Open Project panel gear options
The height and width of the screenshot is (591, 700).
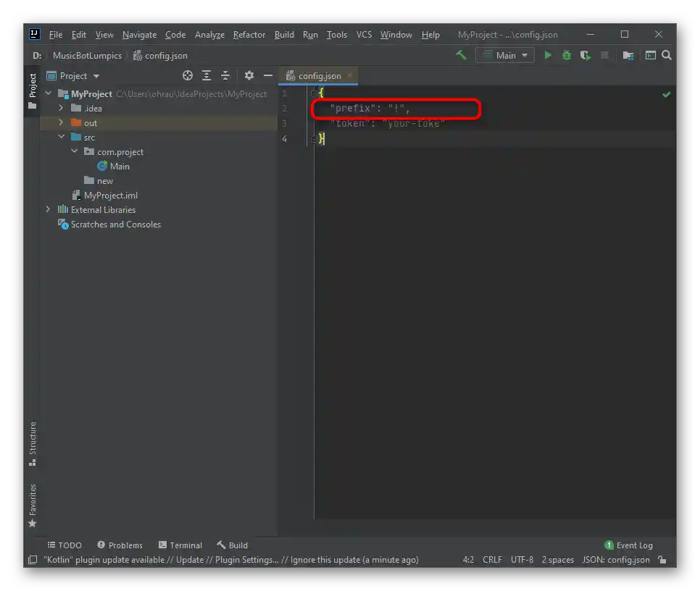point(249,75)
